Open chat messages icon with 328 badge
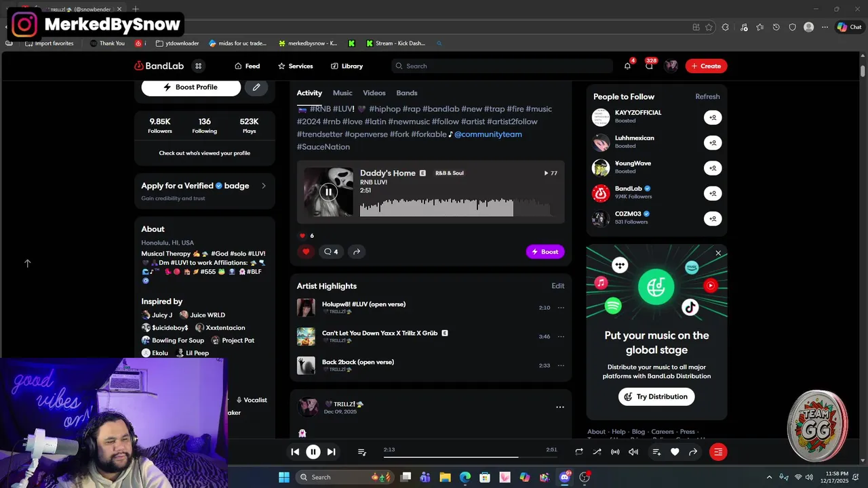This screenshot has height=488, width=868. [649, 66]
